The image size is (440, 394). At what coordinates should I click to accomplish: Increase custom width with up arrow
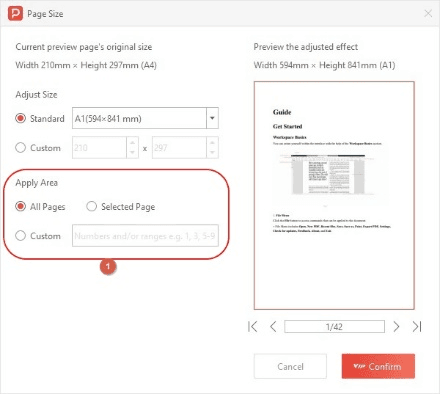pos(132,143)
